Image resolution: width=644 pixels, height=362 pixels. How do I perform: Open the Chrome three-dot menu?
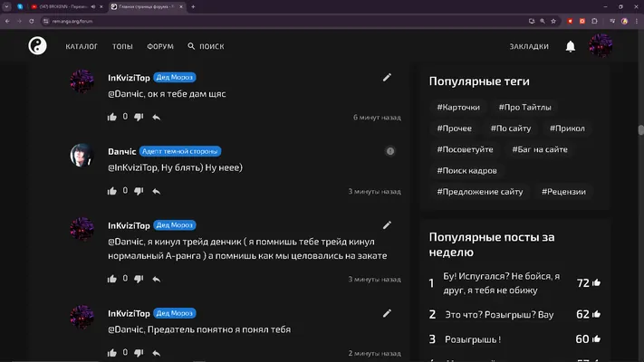coord(636,21)
